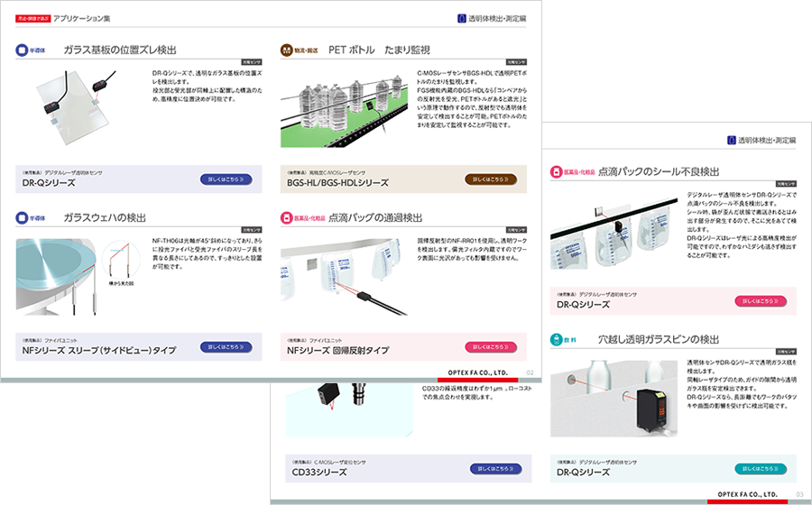Click the glass wafer fiber sensor illustration
The height and width of the screenshot is (505, 812).
tap(78, 277)
